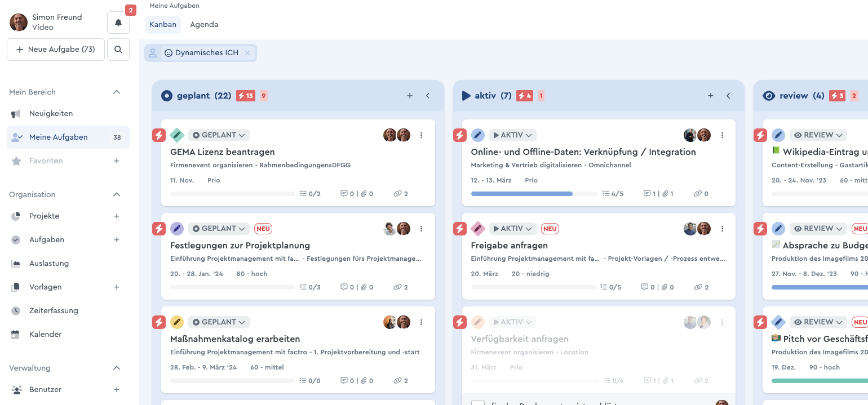Screen dimensions: 868x405
Task: Collapse the aktiv column
Action: [x=729, y=96]
